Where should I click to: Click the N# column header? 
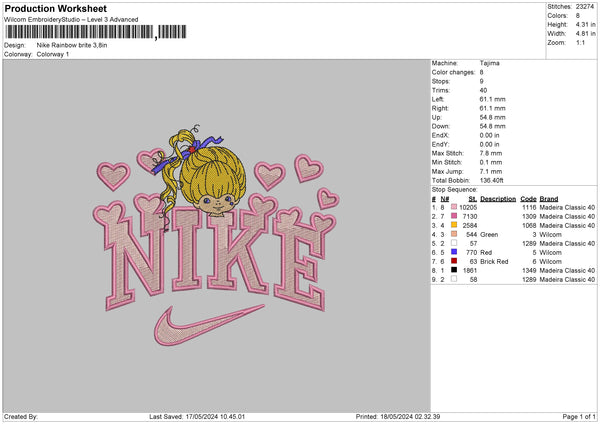click(x=445, y=199)
